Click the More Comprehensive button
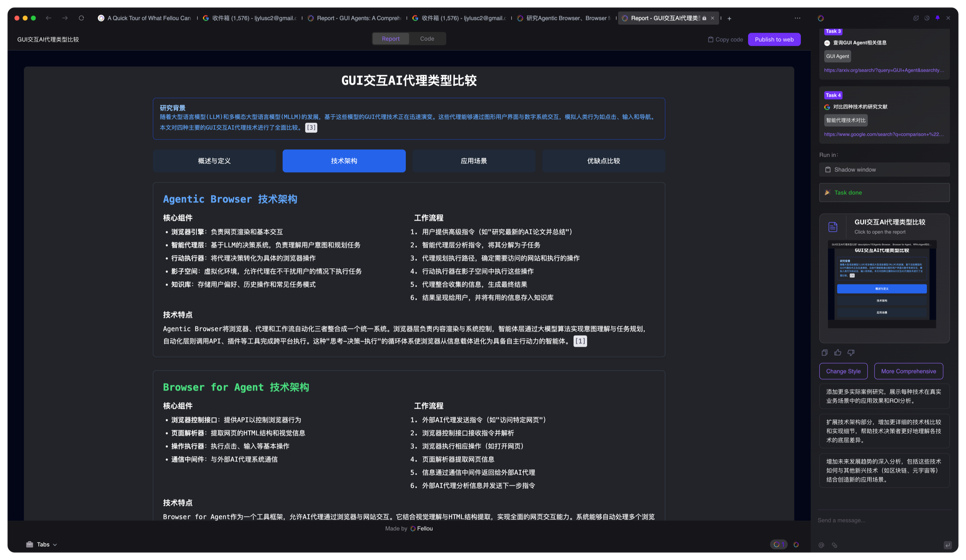Viewport: 966px width, 560px height. click(x=908, y=371)
